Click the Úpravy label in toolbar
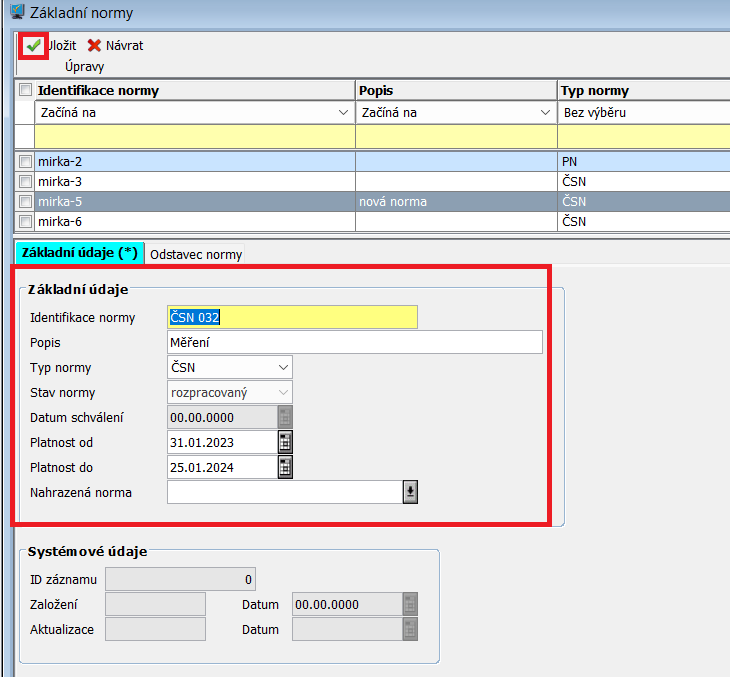This screenshot has height=677, width=730. coord(84,67)
